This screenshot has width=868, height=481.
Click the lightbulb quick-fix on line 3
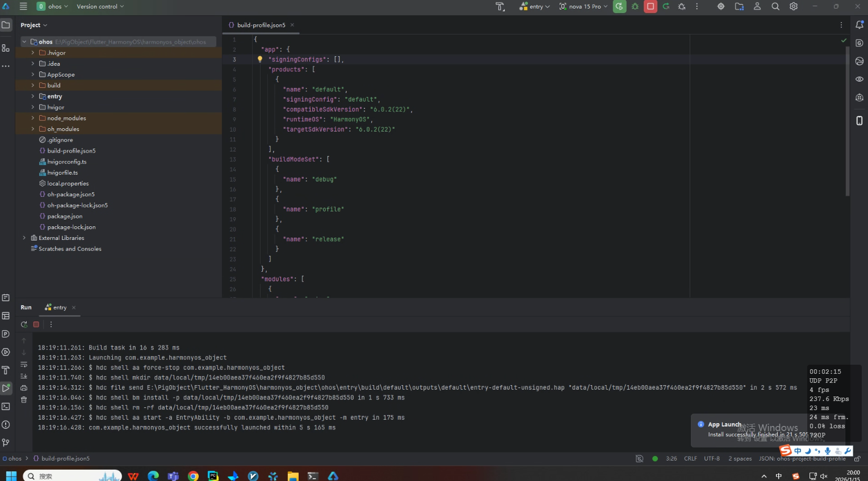[x=260, y=59]
